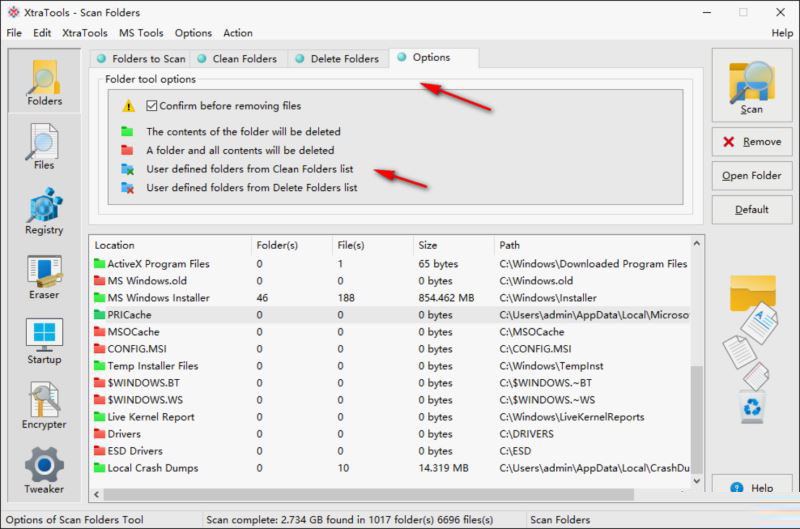The image size is (800, 529).
Task: Click the C:\Windows.old path cell
Action: click(x=536, y=281)
